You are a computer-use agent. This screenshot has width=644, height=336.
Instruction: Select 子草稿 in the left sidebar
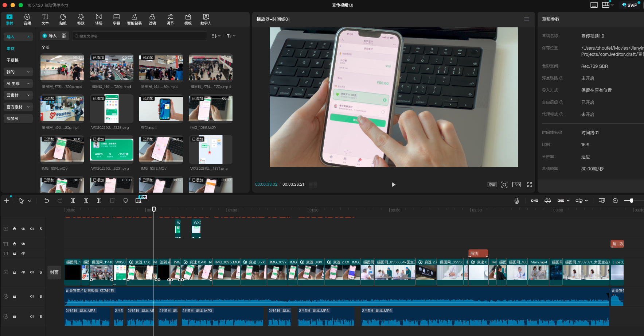pyautogui.click(x=13, y=60)
